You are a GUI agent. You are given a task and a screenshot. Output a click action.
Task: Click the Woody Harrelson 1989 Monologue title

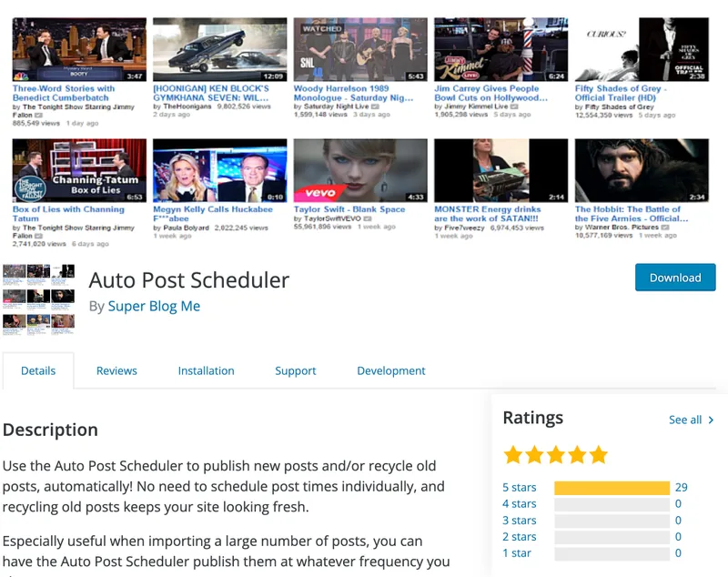point(353,93)
